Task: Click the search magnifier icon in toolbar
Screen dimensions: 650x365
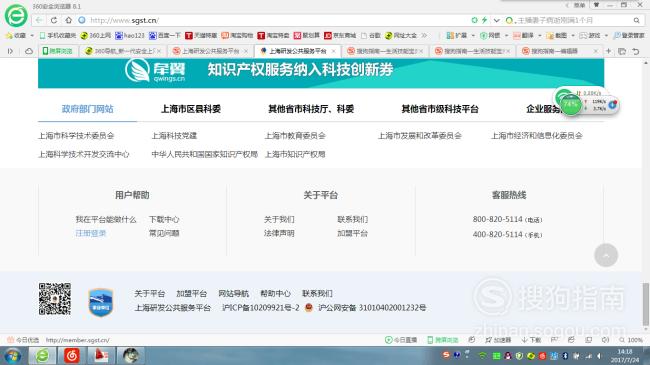Action: [x=636, y=20]
